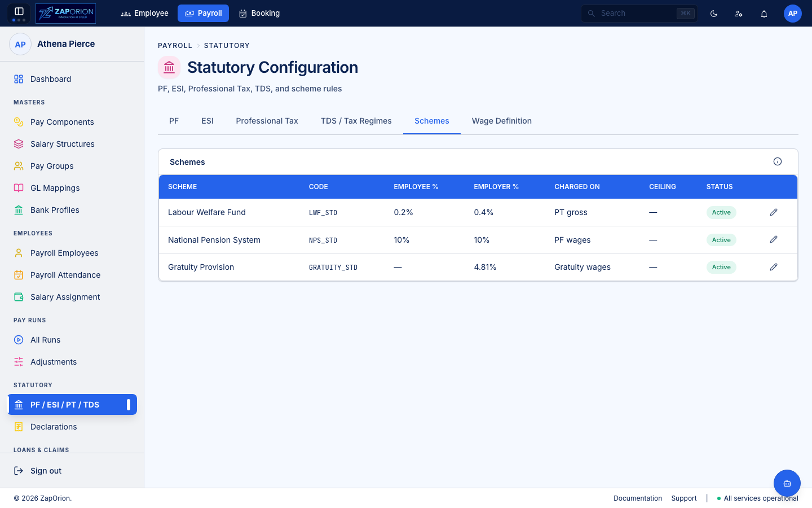Select the LWF_STD code cell
The height and width of the screenshot is (508, 812).
[323, 213]
